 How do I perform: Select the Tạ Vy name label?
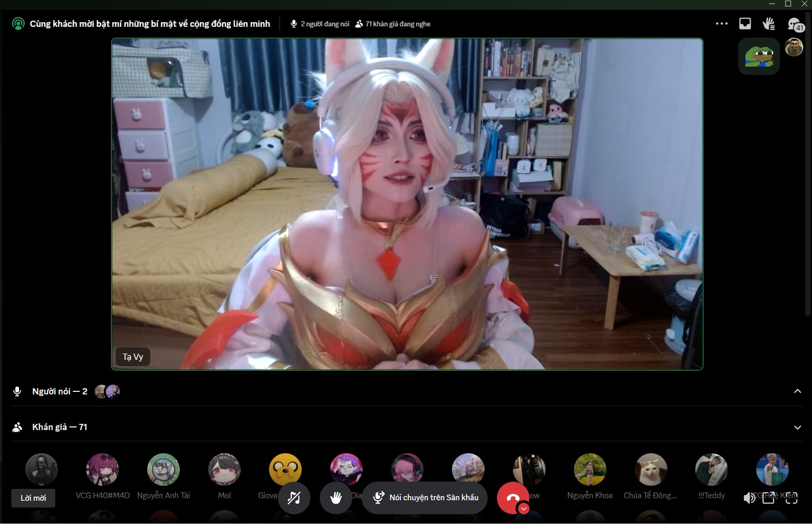[133, 357]
